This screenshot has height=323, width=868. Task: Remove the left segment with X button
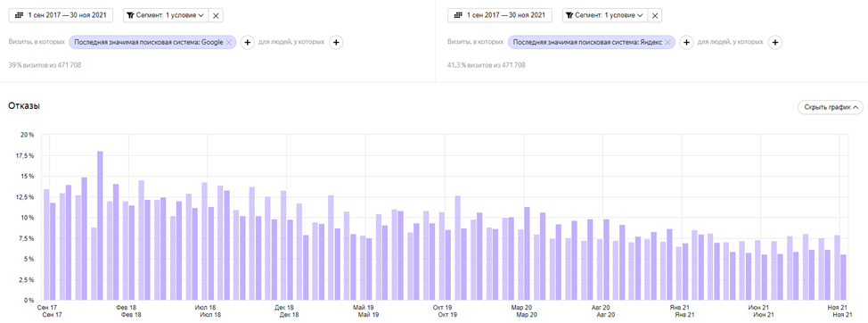pyautogui.click(x=216, y=15)
